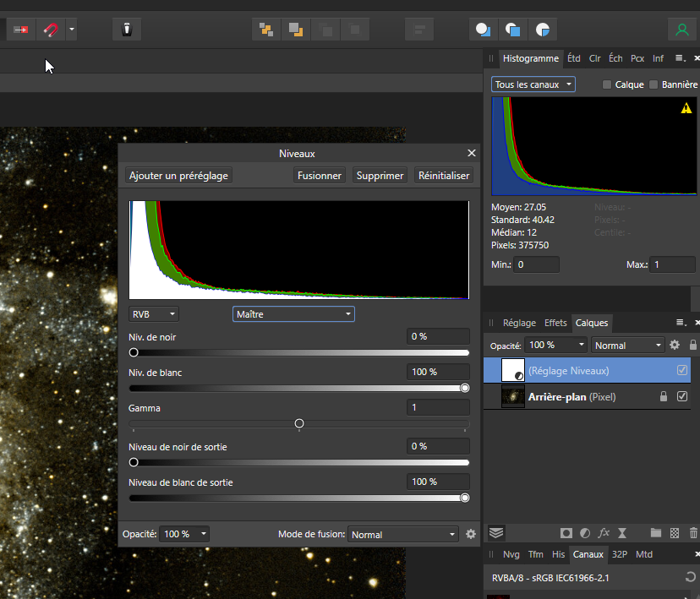
Task: Toggle the magnet snapping icon
Action: [x=51, y=30]
